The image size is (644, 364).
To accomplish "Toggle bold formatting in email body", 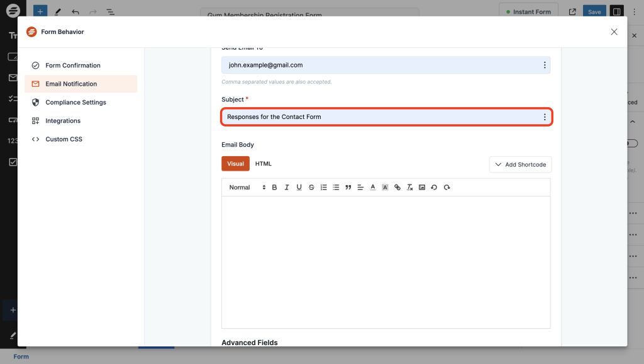I will 274,188.
